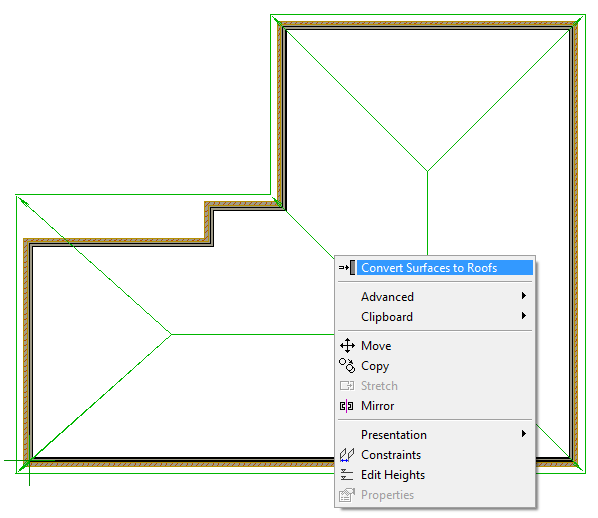Select the vertical green roof ridge line

pos(428,214)
